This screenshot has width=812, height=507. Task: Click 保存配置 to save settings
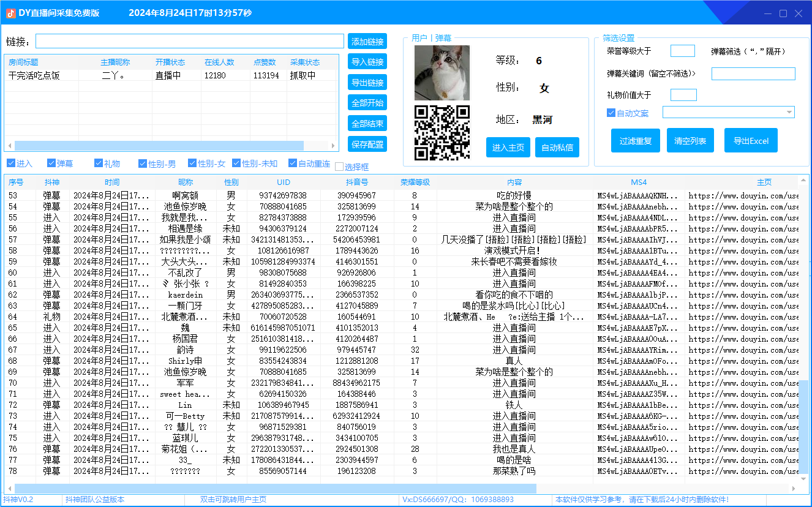367,144
